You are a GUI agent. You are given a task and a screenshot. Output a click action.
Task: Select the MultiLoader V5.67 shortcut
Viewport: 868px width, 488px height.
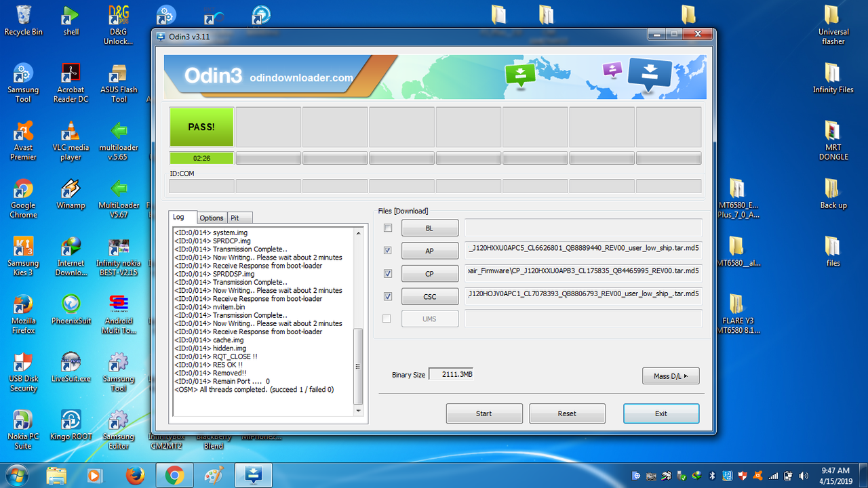[119, 198]
